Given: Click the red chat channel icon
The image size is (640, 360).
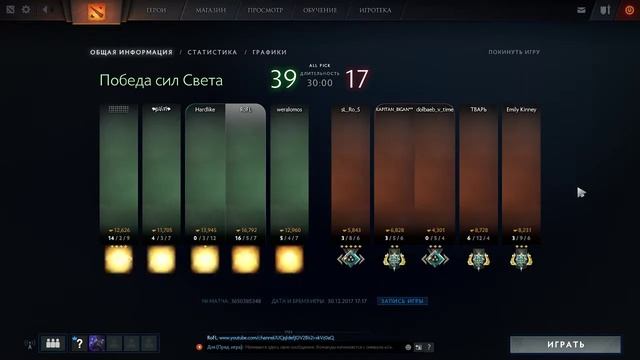Looking at the screenshot, I should coord(199,347).
